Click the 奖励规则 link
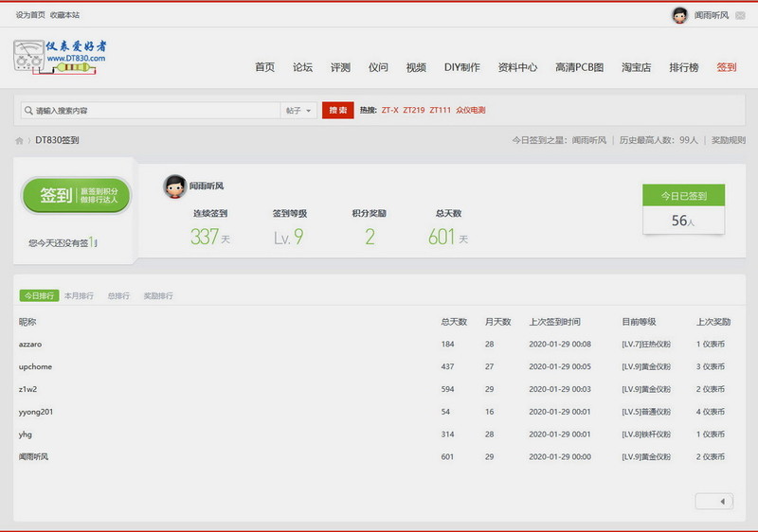 click(x=728, y=140)
